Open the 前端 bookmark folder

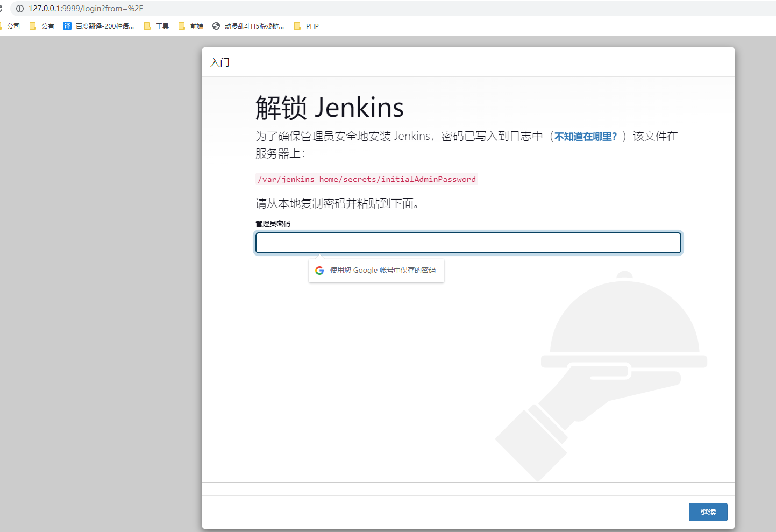click(191, 26)
